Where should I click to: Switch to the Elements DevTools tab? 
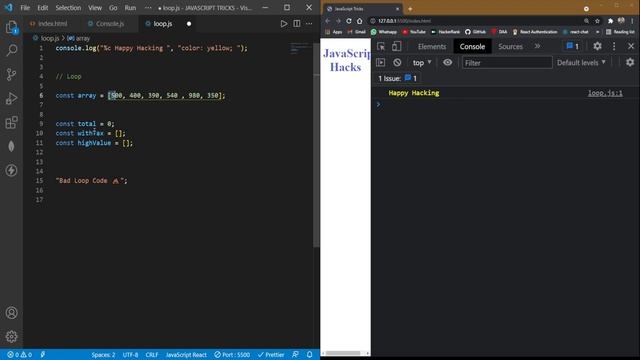[x=432, y=46]
